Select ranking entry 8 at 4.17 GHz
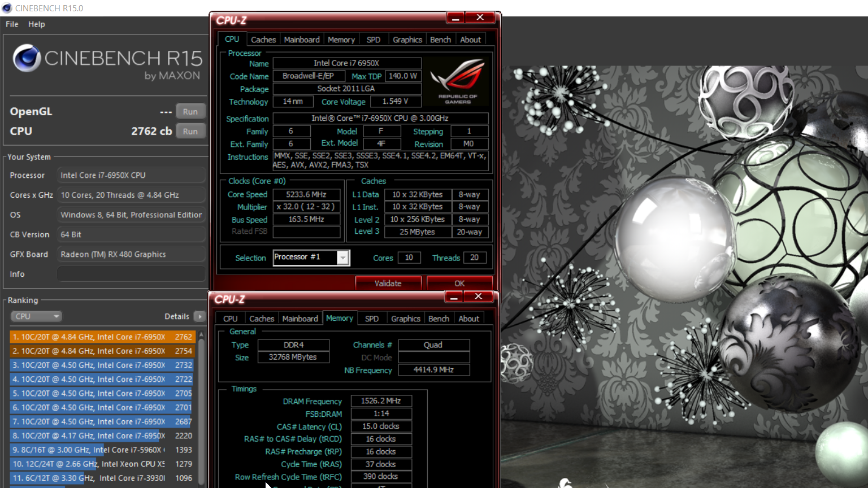Image resolution: width=868 pixels, height=488 pixels. 102,435
